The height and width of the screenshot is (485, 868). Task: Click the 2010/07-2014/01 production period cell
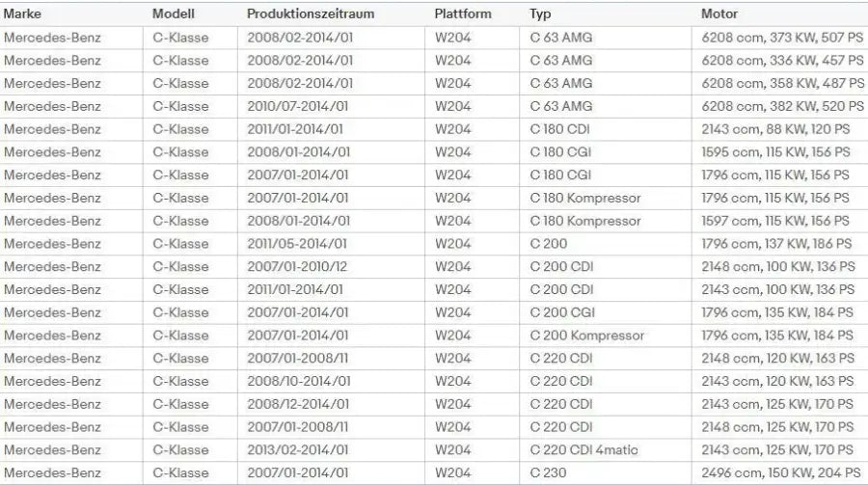[x=298, y=106]
